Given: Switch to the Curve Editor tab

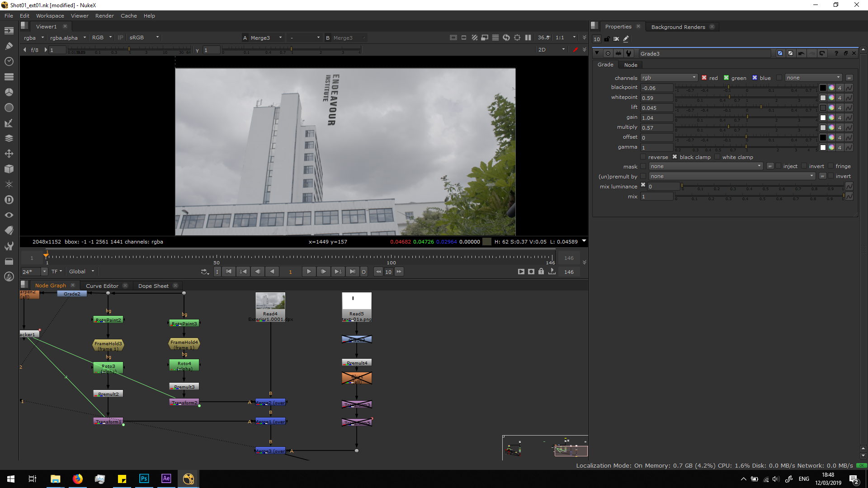Looking at the screenshot, I should tap(102, 286).
